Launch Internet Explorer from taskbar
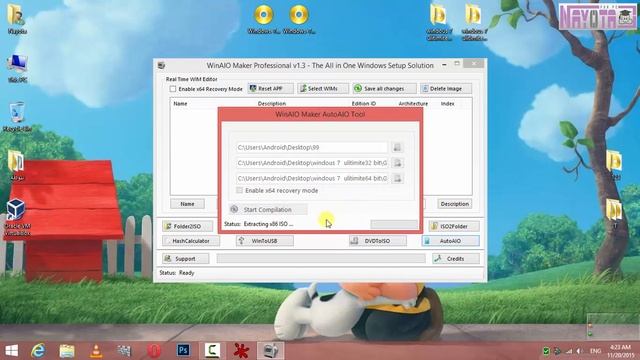The height and width of the screenshot is (360, 640). pos(38,351)
